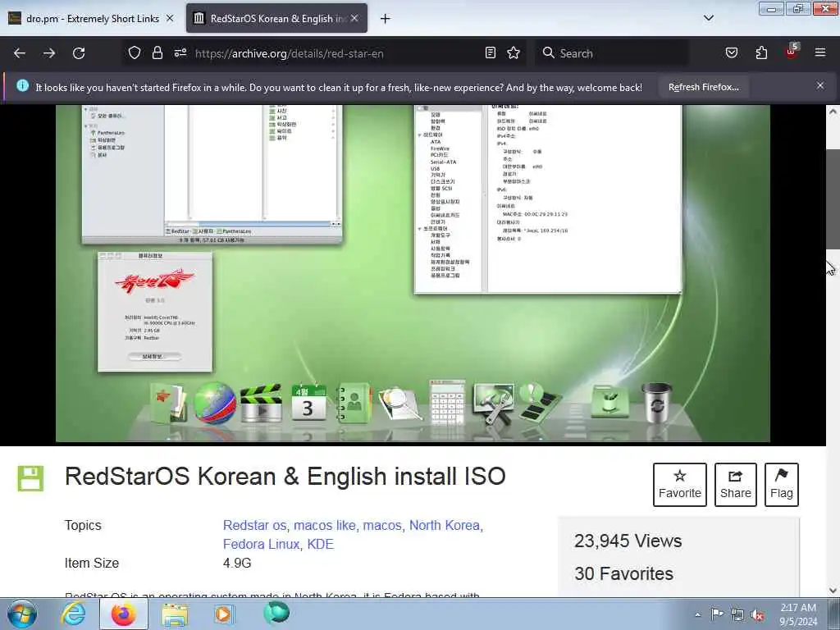This screenshot has width=840, height=630.
Task: Open site permissions icon in address bar
Action: click(180, 52)
